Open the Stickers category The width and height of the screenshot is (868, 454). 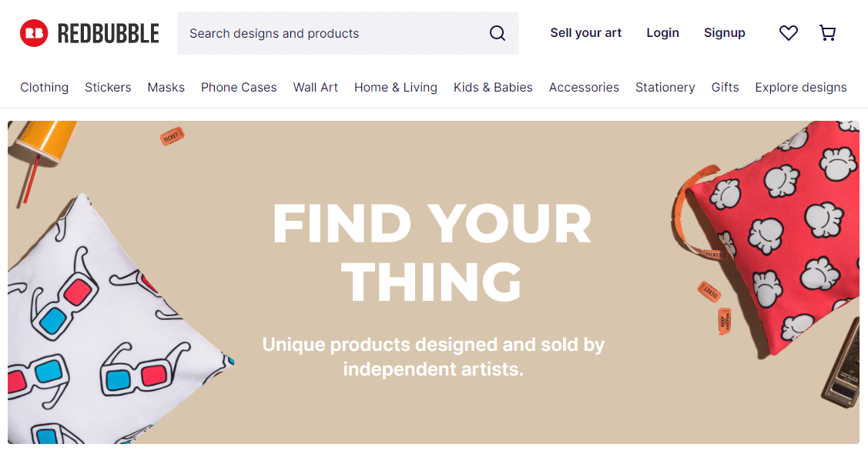108,88
